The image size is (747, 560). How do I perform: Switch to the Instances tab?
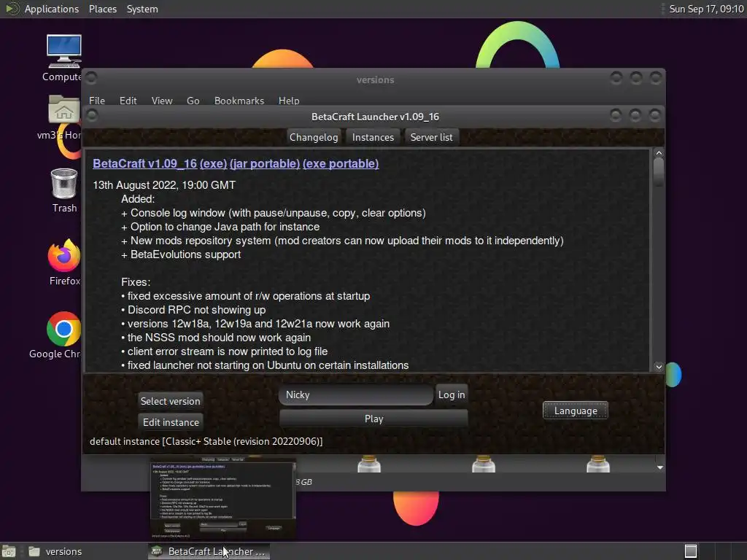(373, 137)
